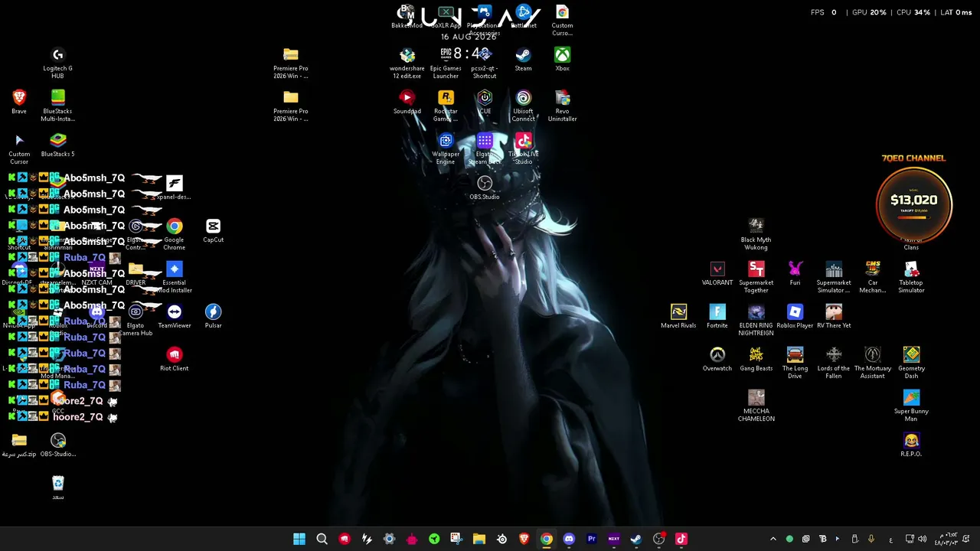Select the zip folder beside the OBS-Studio installer

tap(19, 445)
